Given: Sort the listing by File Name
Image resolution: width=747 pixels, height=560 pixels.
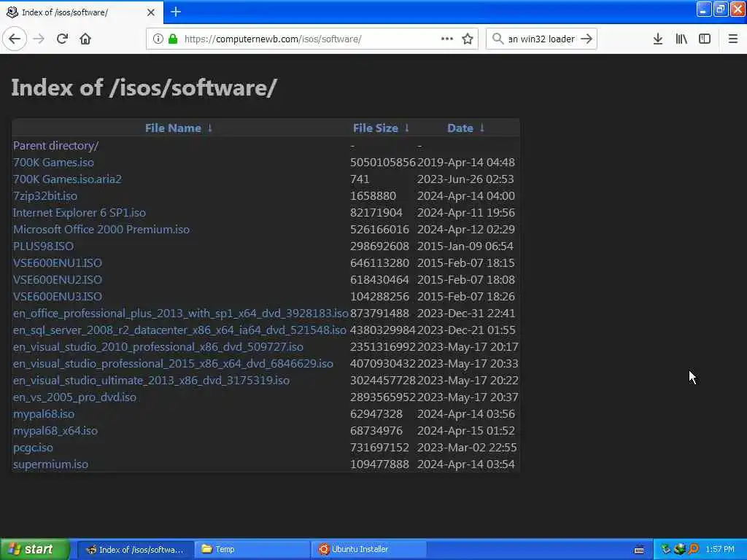Looking at the screenshot, I should pos(173,128).
